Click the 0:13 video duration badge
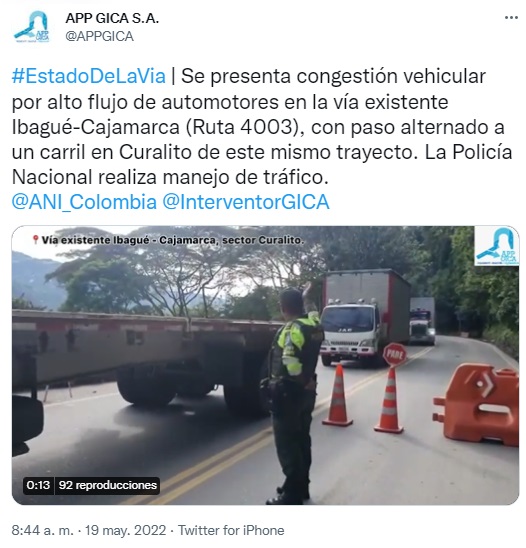 [x=38, y=485]
